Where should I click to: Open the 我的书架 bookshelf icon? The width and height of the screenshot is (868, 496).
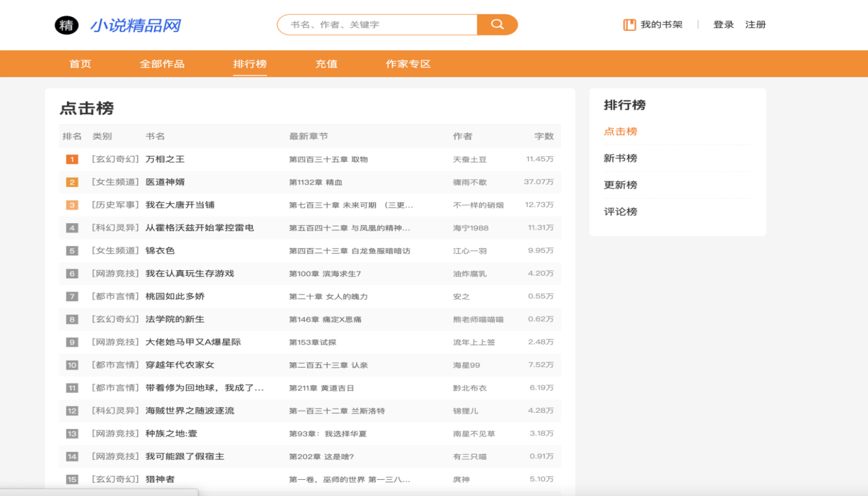(x=629, y=25)
